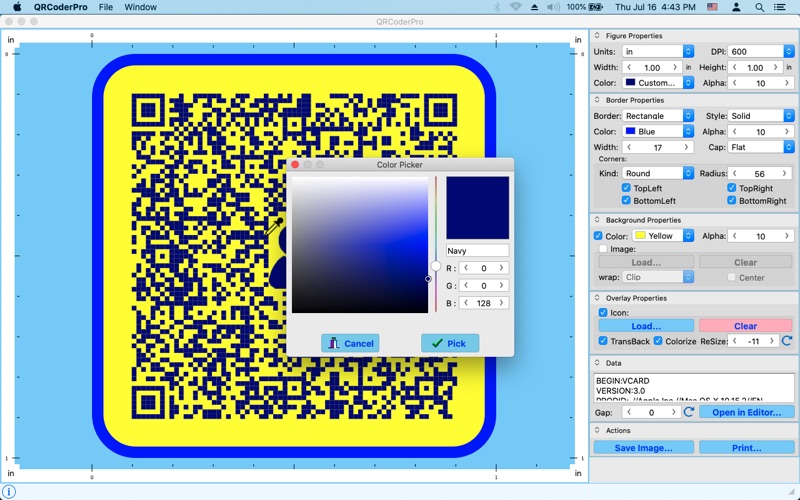
Task: Enable the Background Image checkbox
Action: click(603, 249)
